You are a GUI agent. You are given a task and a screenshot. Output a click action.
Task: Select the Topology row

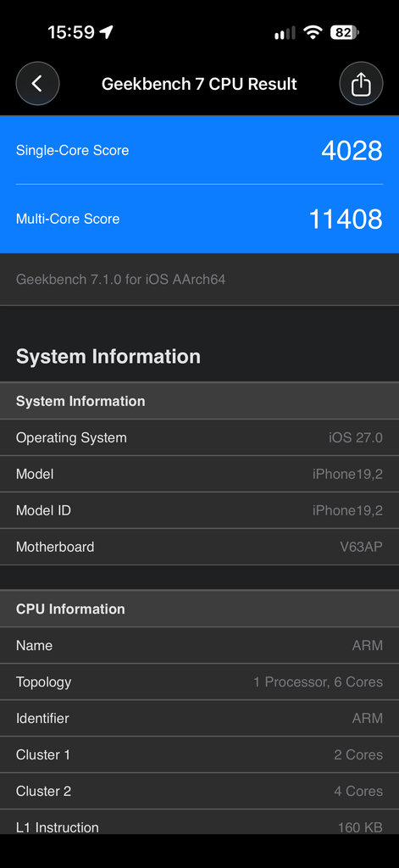(x=199, y=682)
